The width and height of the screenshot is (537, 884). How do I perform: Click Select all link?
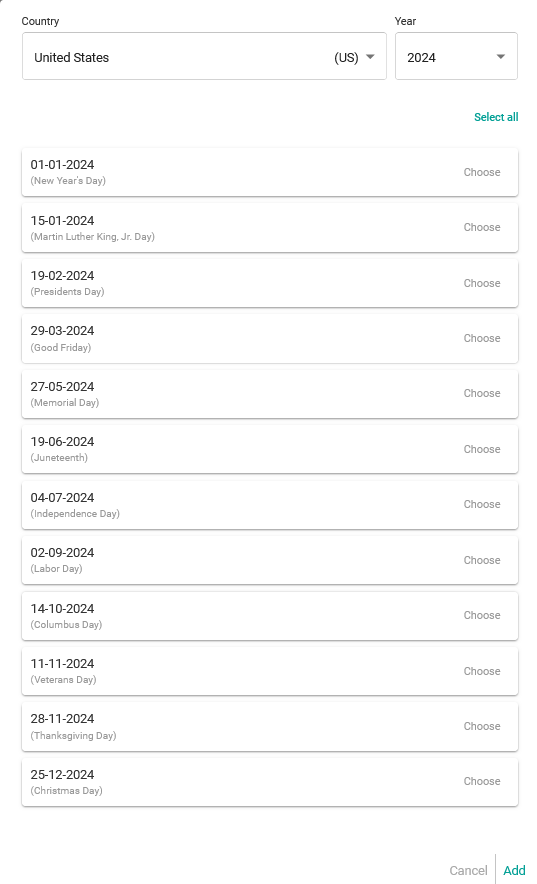pyautogui.click(x=496, y=117)
